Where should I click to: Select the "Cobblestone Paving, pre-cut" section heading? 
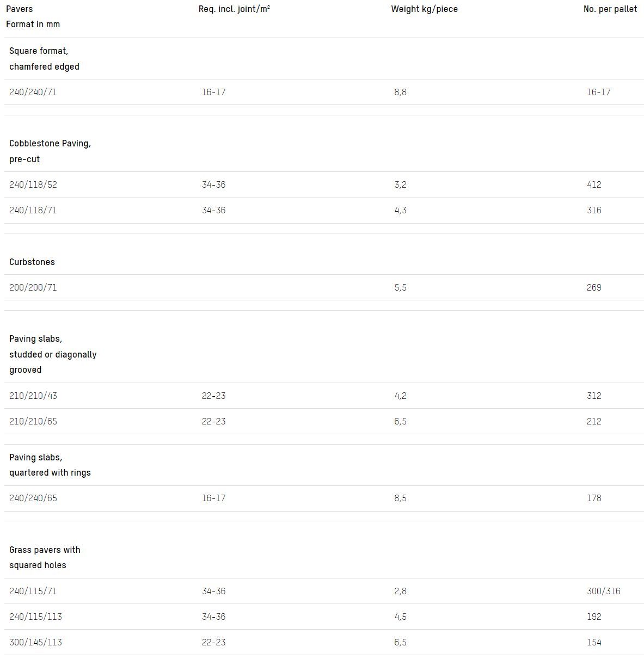[50, 151]
